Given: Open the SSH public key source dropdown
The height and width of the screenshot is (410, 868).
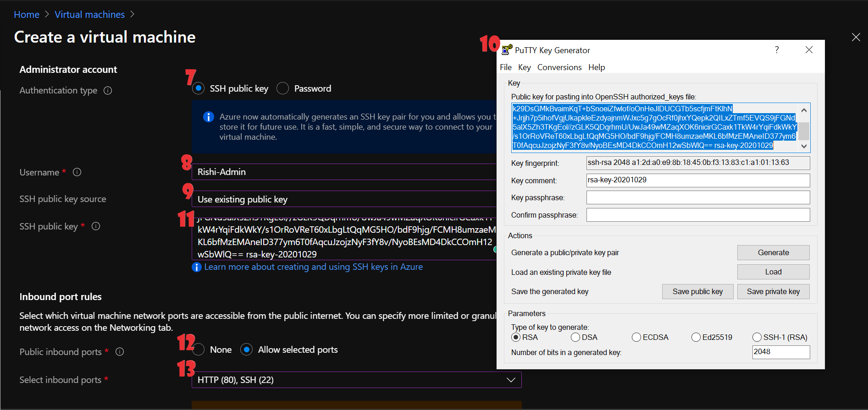Looking at the screenshot, I should (344, 199).
